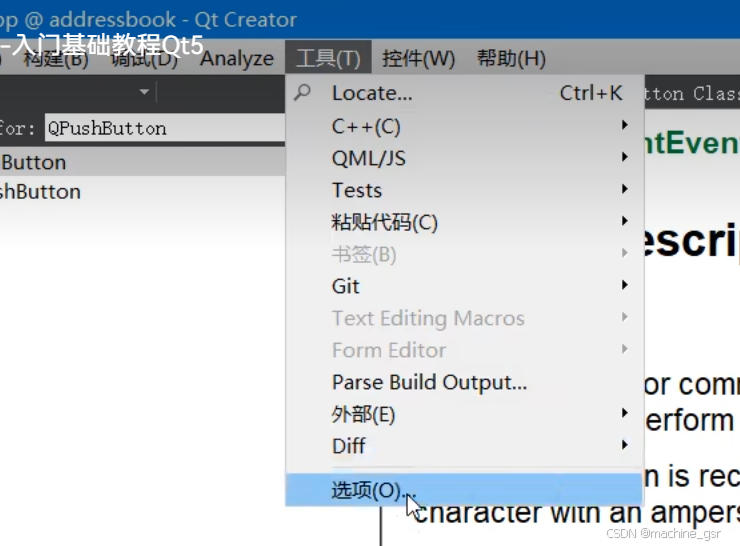Open the 控件(W) menu

(418, 59)
